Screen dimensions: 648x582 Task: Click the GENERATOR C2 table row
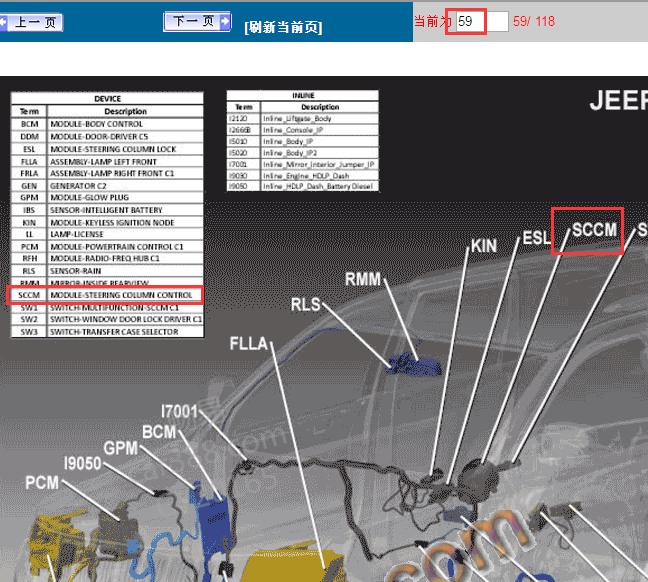point(107,186)
